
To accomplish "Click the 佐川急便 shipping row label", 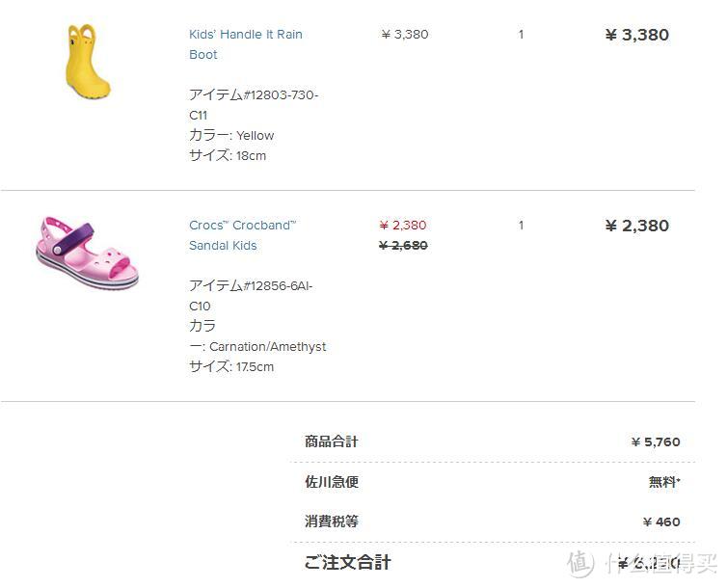I will [331, 482].
